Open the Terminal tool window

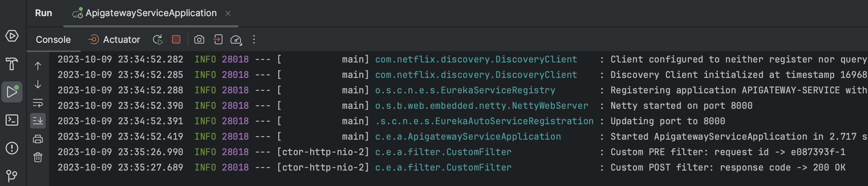tap(12, 120)
